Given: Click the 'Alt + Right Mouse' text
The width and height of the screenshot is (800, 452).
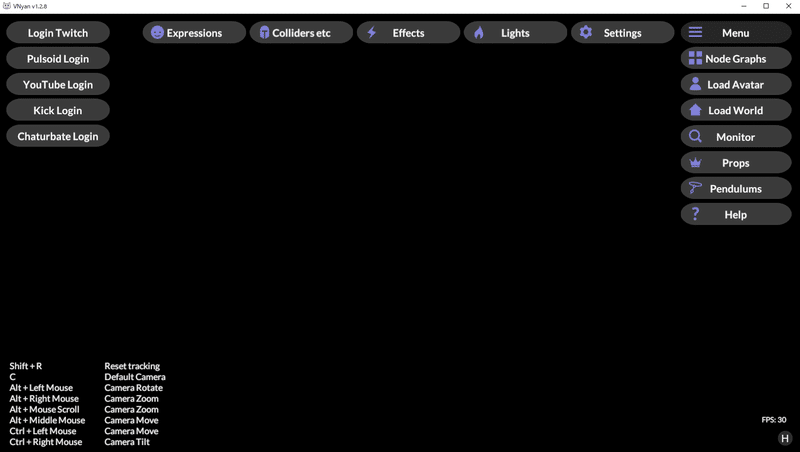Looking at the screenshot, I should point(44,398).
